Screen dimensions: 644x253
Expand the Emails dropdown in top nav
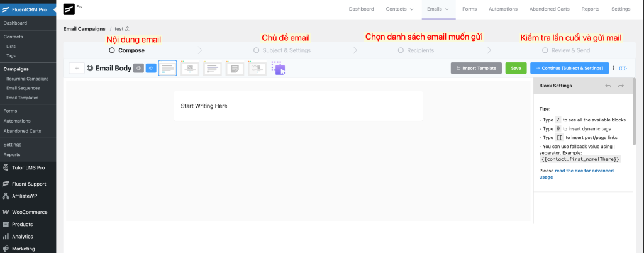pyautogui.click(x=437, y=9)
